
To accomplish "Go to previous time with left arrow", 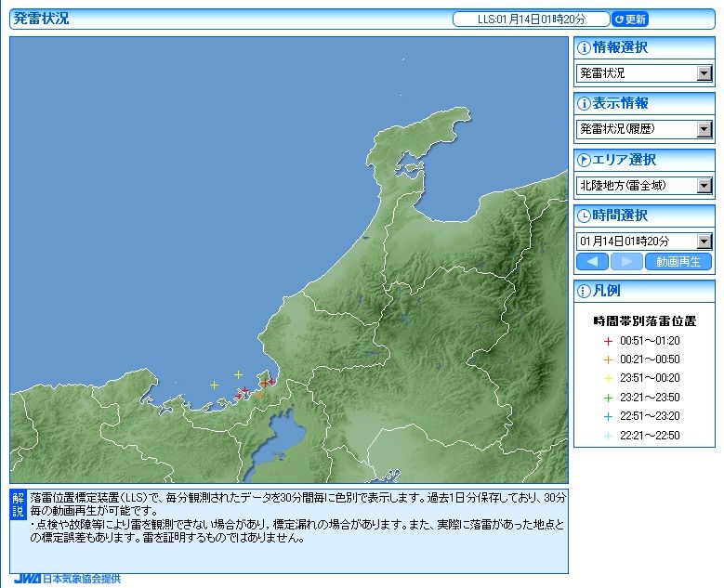I will click(592, 262).
